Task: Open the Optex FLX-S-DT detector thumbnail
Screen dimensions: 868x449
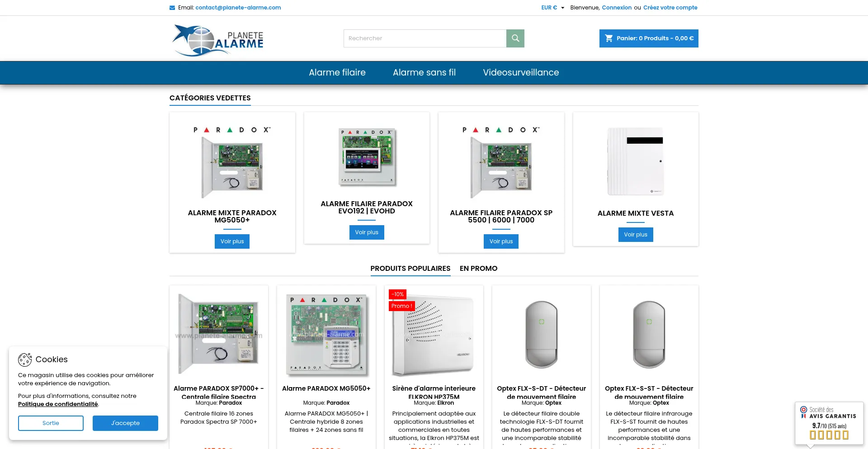Action: click(541, 335)
